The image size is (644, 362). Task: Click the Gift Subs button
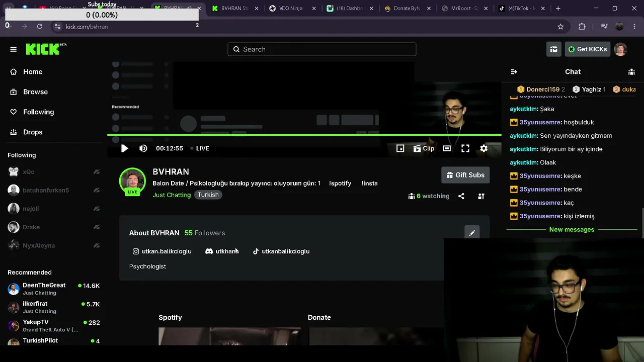coord(465,175)
